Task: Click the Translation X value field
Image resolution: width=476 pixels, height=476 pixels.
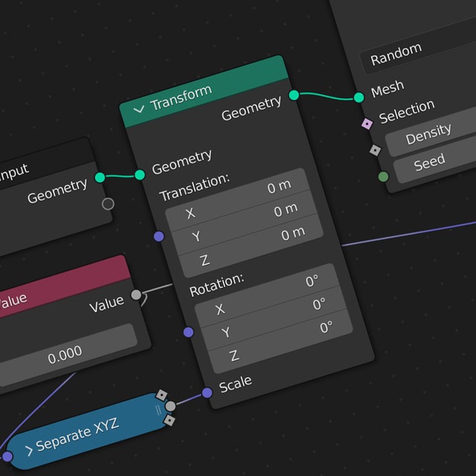Action: click(238, 199)
